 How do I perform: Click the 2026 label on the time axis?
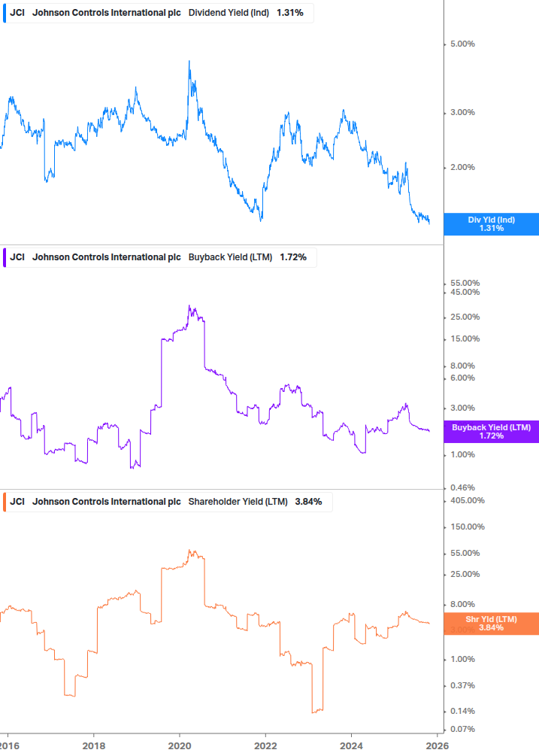tap(437, 745)
